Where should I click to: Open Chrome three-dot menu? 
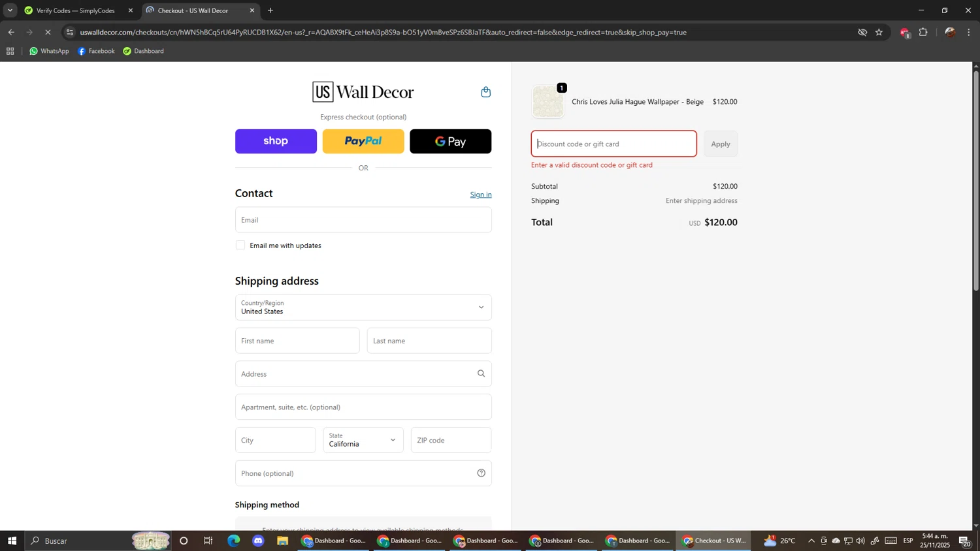point(969,32)
